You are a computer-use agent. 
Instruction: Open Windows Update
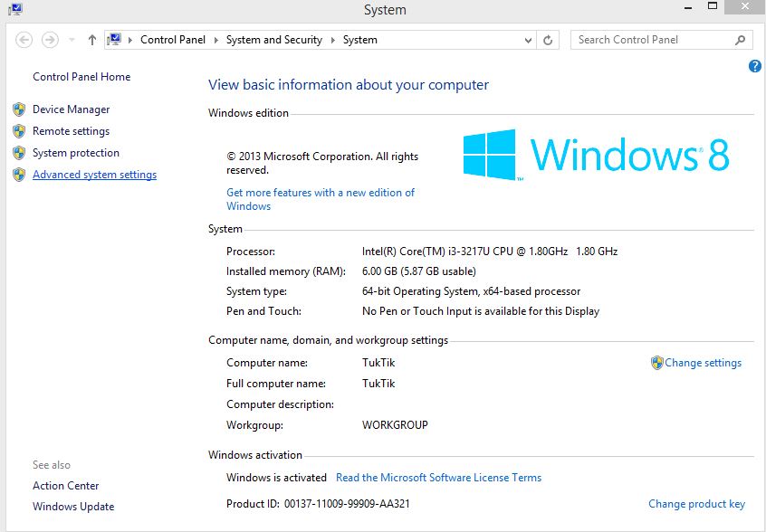pyautogui.click(x=73, y=507)
